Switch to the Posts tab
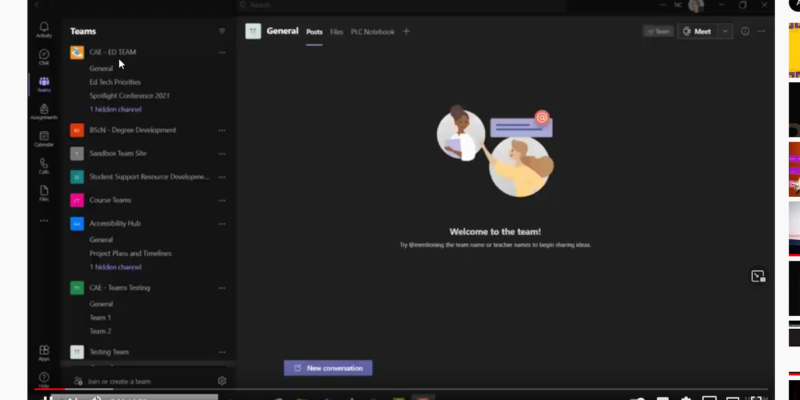The height and width of the screenshot is (400, 800). (x=314, y=32)
